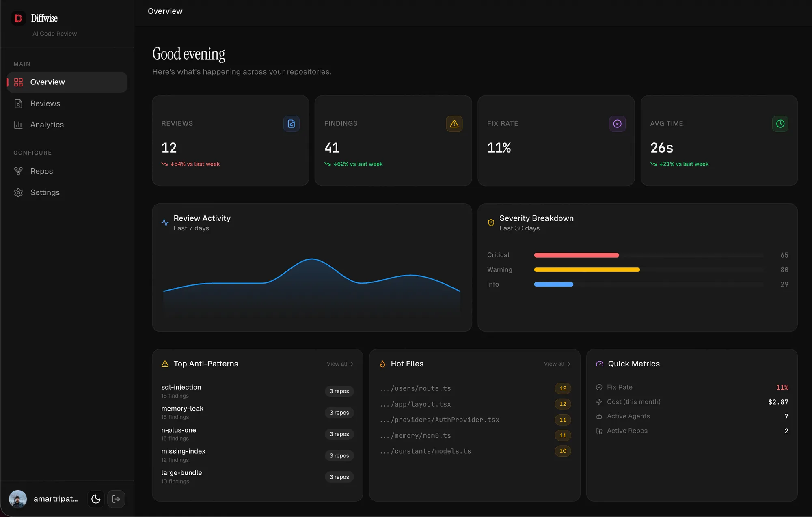The width and height of the screenshot is (812, 517).
Task: Open .../providers/AuthProvider.tsx hot file
Action: pos(475,420)
